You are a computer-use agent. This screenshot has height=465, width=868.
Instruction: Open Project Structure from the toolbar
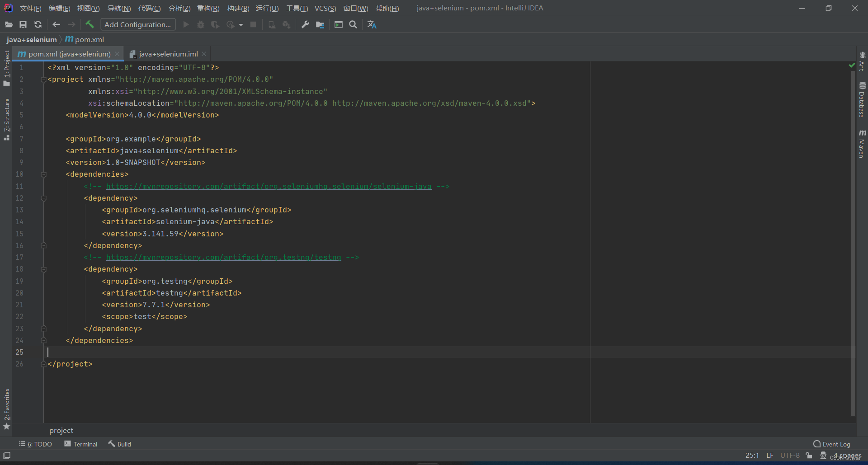point(320,24)
